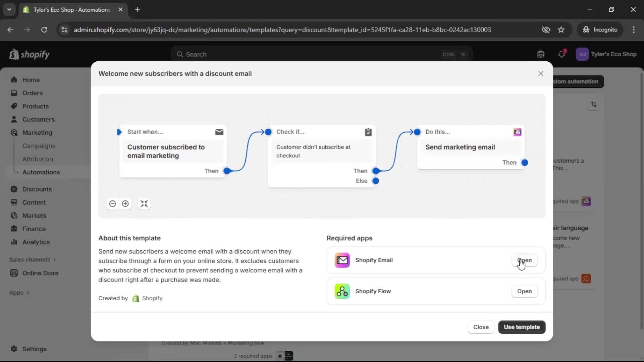
Task: Open the Shopify Flow required app
Action: pos(524,291)
